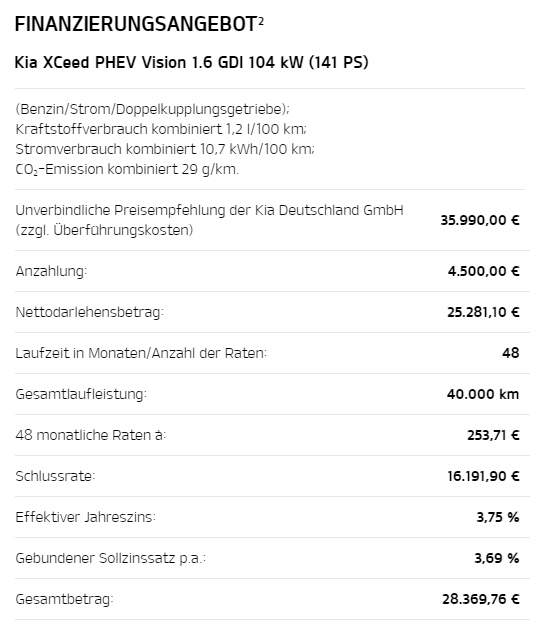Click the 48 monatliche Raten label
Viewport: 554px width, 636px height.
91,435
